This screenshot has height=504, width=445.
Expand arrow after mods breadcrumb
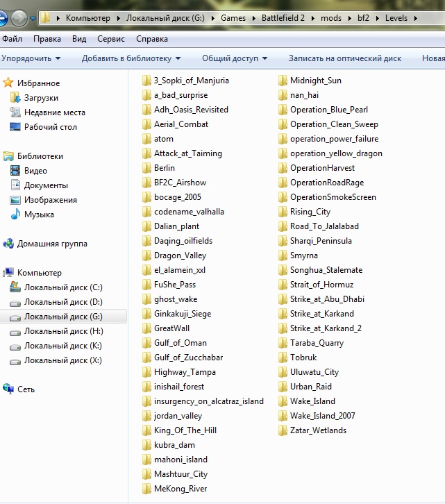(x=349, y=18)
